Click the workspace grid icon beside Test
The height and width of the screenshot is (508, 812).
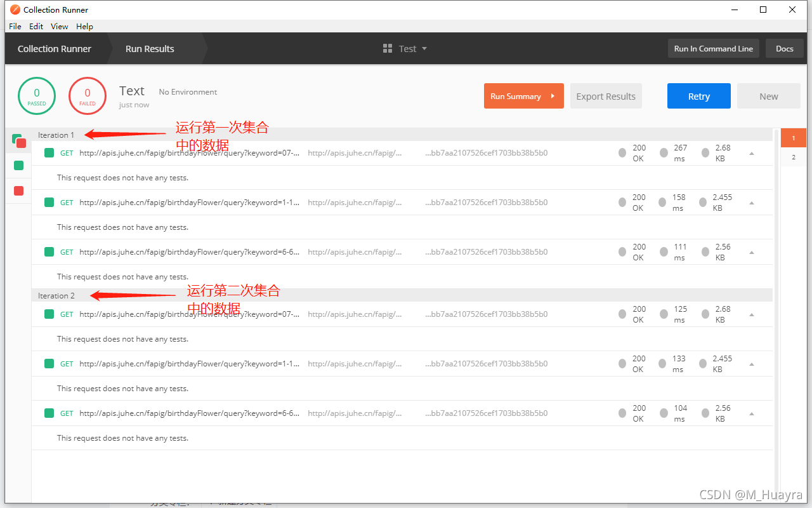pyautogui.click(x=388, y=49)
